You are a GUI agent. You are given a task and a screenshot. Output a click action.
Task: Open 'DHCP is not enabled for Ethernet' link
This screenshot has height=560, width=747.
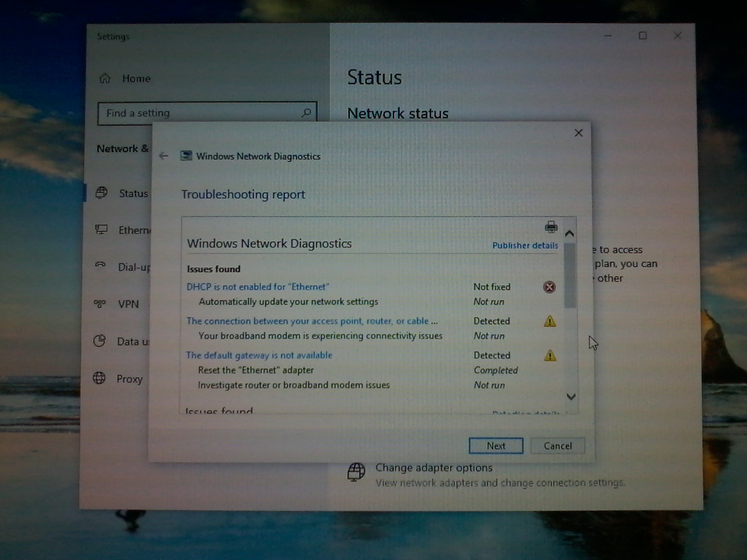(x=258, y=287)
